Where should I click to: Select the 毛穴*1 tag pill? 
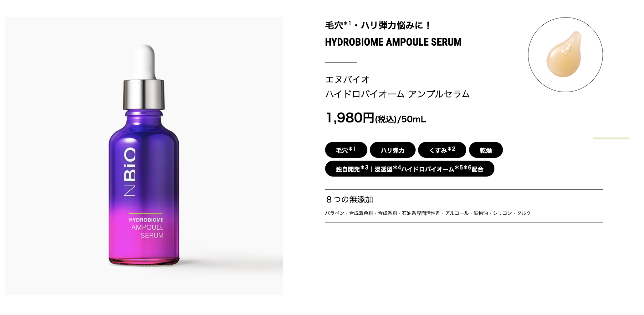pyautogui.click(x=346, y=150)
